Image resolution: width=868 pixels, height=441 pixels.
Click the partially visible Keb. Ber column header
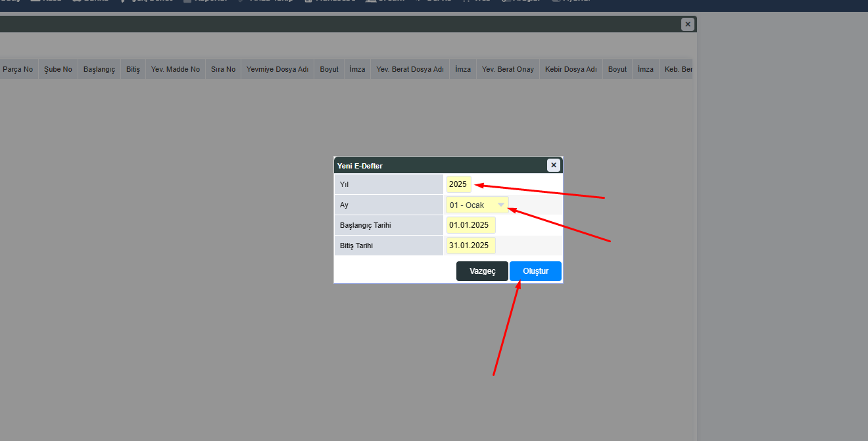tap(678, 69)
